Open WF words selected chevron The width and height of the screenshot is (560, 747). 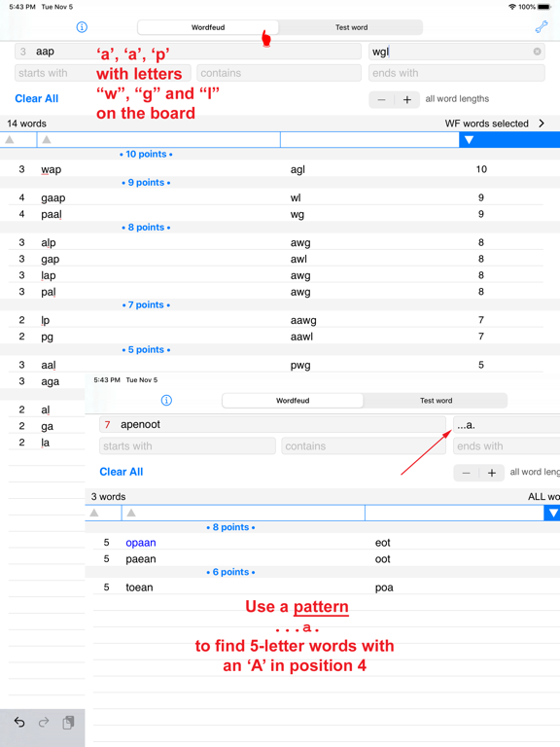[542, 124]
